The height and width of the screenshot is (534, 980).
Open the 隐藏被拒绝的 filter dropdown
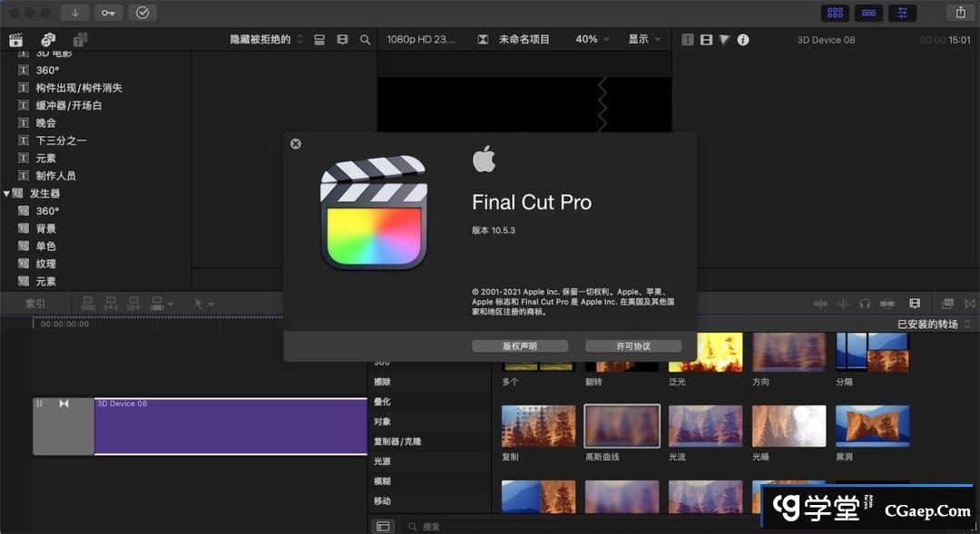click(x=267, y=40)
